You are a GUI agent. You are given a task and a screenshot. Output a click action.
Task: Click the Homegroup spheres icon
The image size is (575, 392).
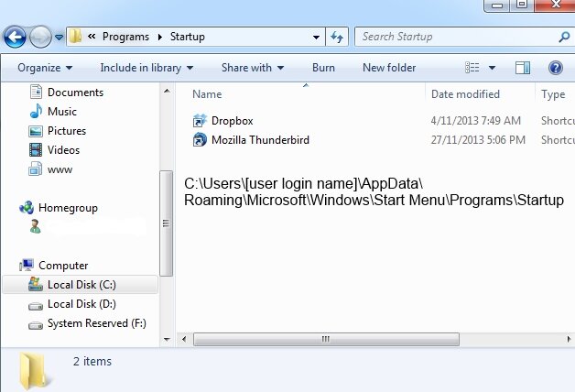(x=27, y=208)
